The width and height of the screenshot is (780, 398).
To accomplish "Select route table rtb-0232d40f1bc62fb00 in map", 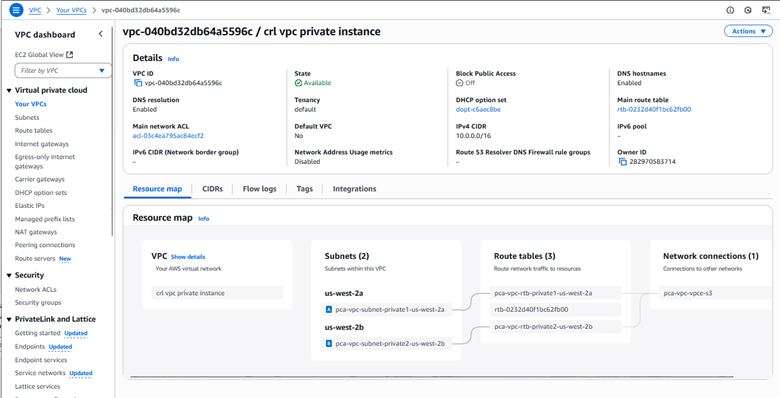I will pyautogui.click(x=555, y=309).
